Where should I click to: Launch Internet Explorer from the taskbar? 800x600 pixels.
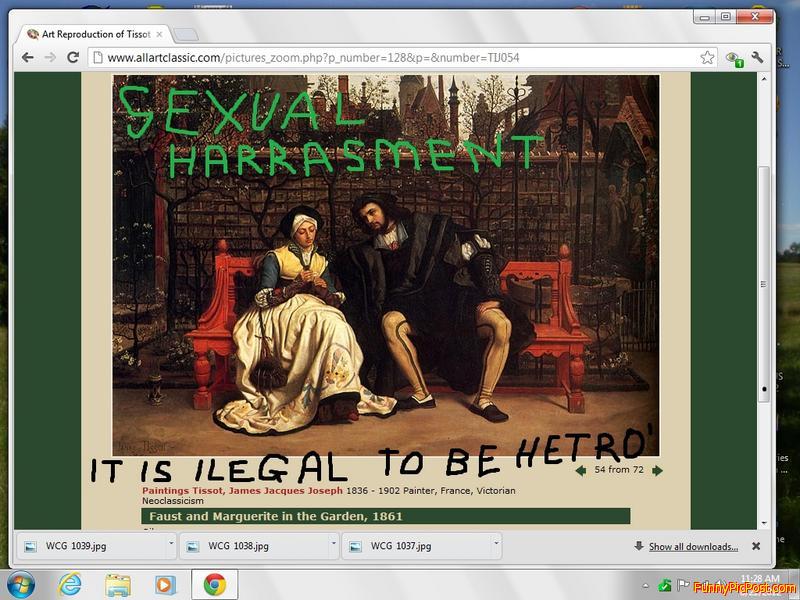coord(70,585)
